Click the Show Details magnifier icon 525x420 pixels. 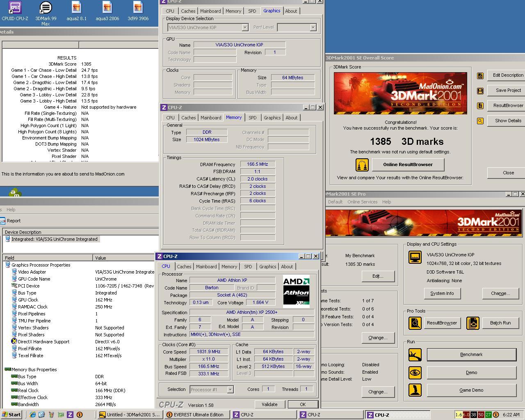click(480, 121)
